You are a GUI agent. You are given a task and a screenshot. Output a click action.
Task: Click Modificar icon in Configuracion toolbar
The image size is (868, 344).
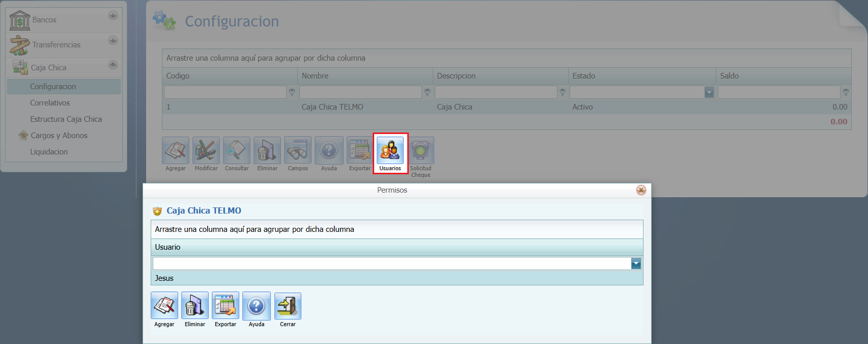[x=206, y=150]
